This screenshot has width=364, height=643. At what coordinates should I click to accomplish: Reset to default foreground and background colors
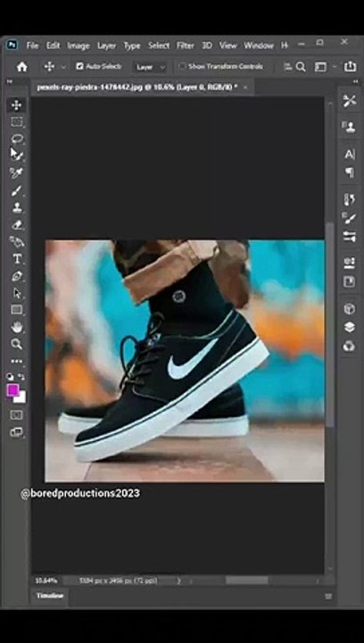click(11, 377)
